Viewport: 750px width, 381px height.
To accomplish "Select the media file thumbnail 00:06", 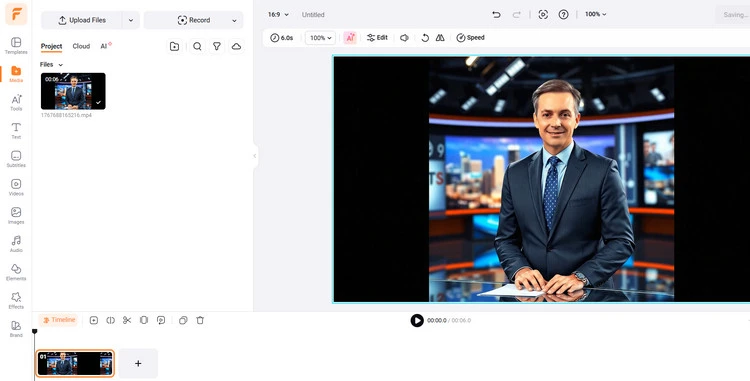I will (73, 91).
